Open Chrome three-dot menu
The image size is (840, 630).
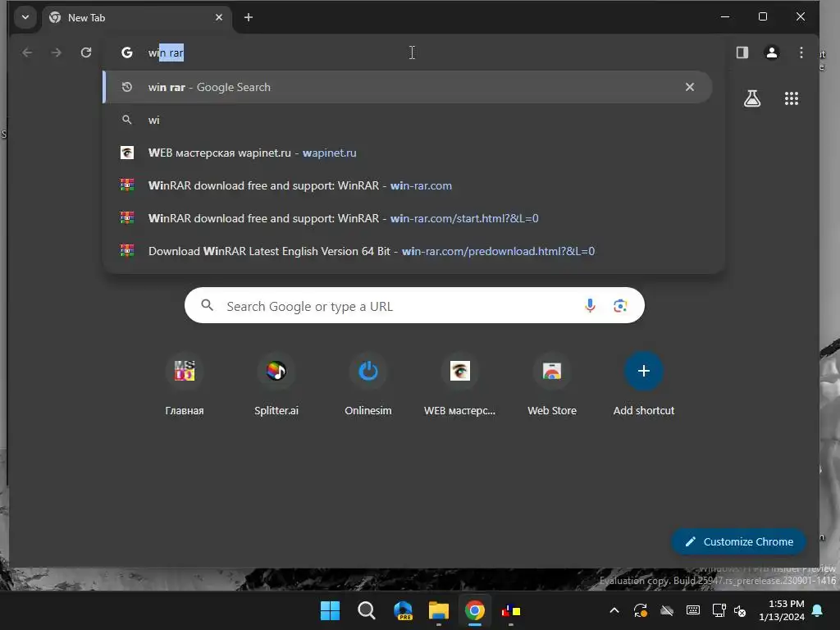(801, 52)
